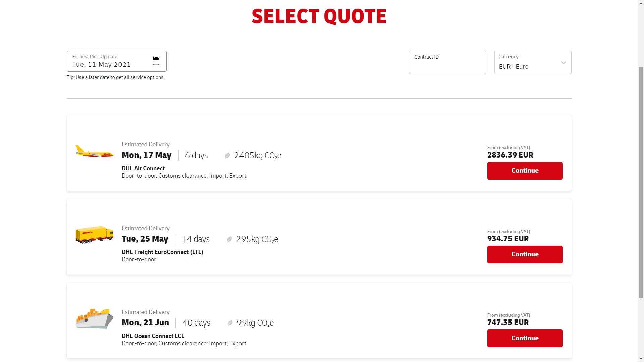Click the Mon, 21 Jun delivery date

145,323
